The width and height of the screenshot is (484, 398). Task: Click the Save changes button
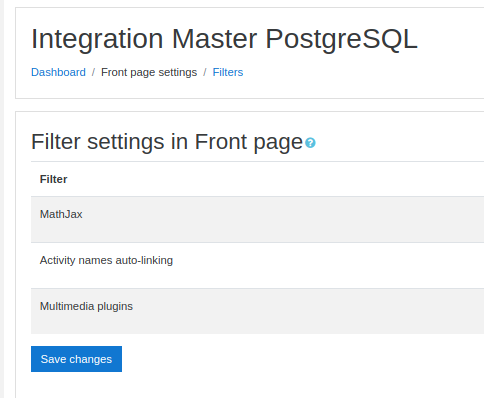[76, 359]
